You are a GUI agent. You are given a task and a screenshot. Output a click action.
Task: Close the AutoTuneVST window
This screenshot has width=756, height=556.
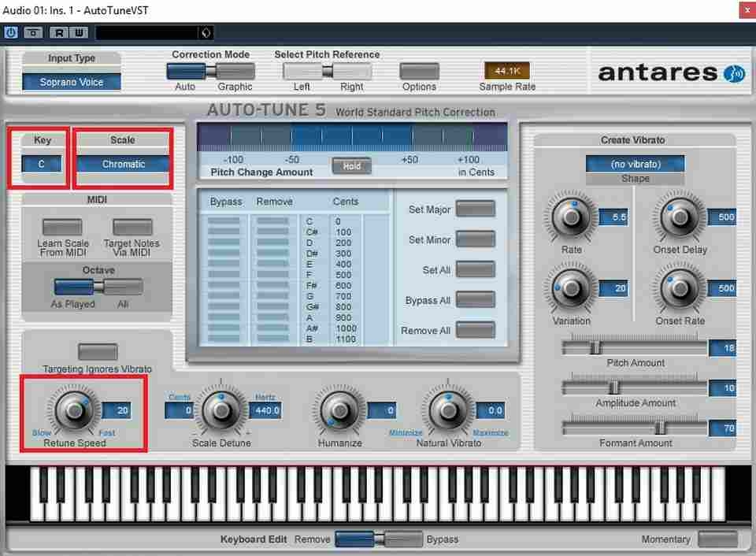pyautogui.click(x=747, y=10)
